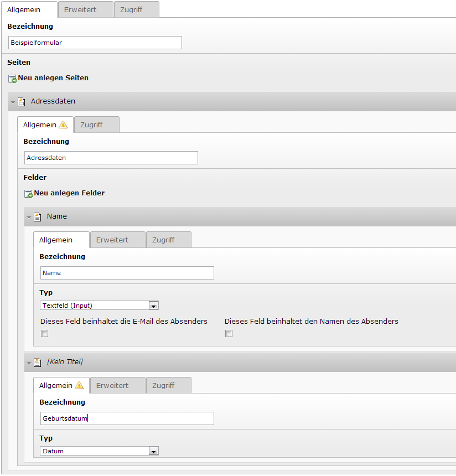
Task: Click the Adressdaten page record icon
Action: (x=22, y=102)
